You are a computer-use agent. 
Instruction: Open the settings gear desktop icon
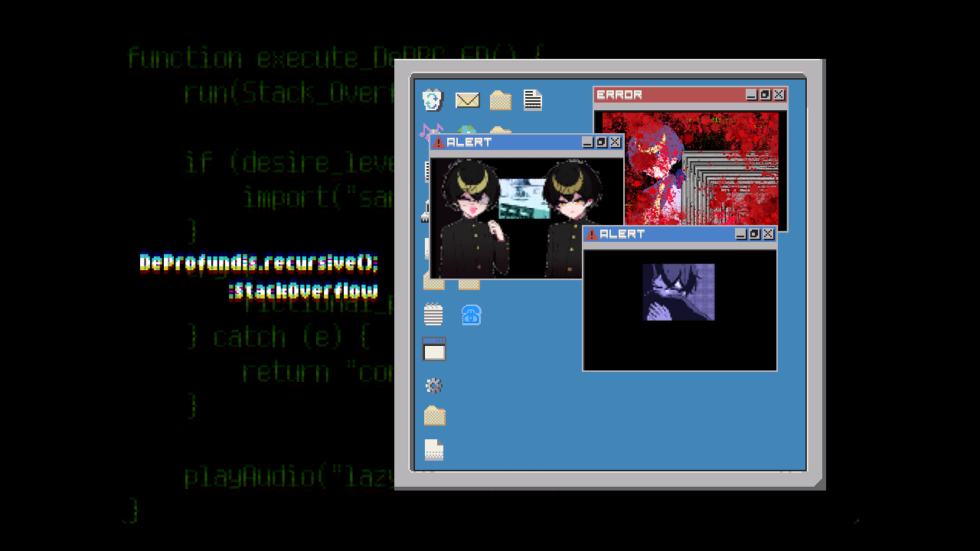[x=433, y=385]
